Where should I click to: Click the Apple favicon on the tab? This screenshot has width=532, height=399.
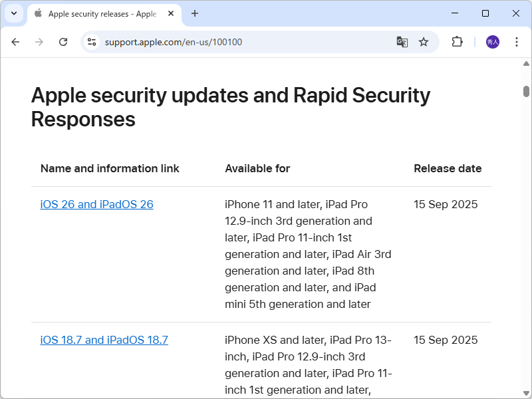(38, 13)
